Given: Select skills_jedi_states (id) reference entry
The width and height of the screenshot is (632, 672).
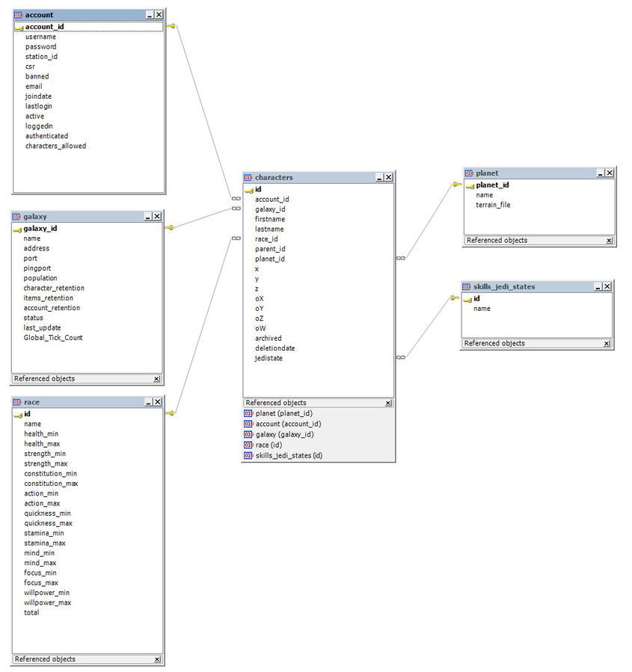Looking at the screenshot, I should point(289,455).
